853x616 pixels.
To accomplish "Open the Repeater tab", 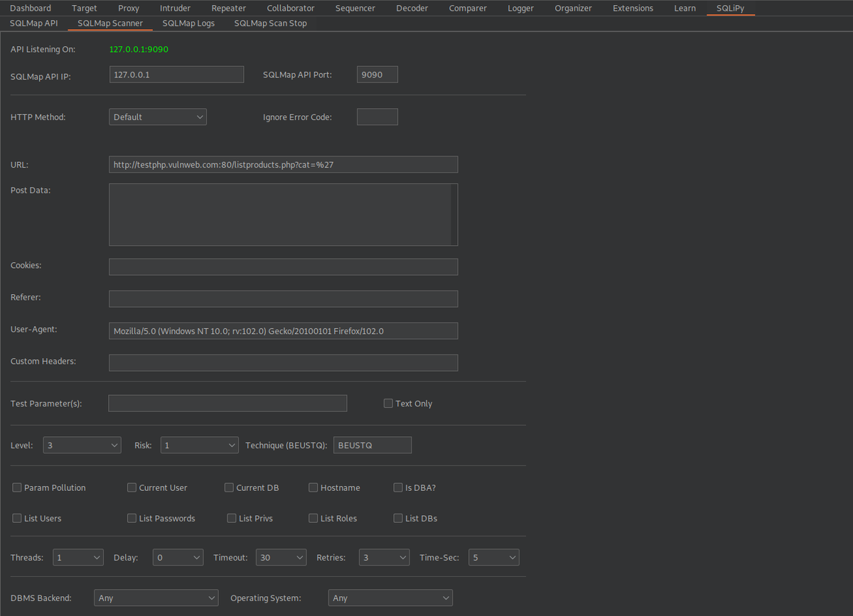I will (x=229, y=9).
